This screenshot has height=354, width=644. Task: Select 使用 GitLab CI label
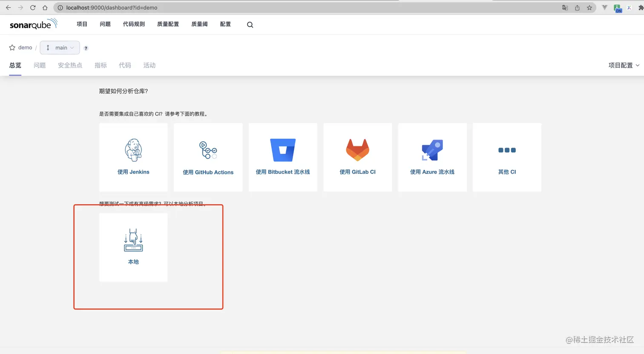(358, 172)
